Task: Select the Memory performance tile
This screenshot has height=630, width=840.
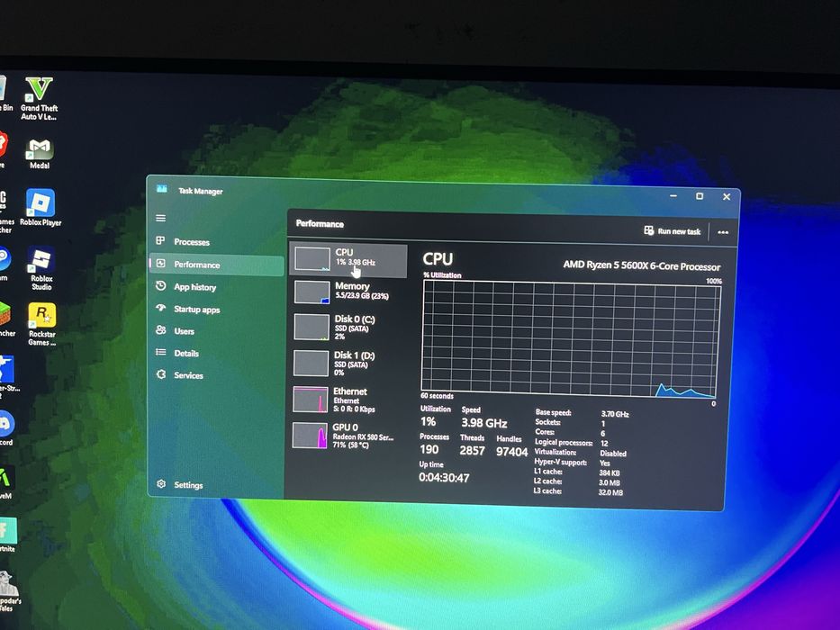Action: tap(348, 293)
